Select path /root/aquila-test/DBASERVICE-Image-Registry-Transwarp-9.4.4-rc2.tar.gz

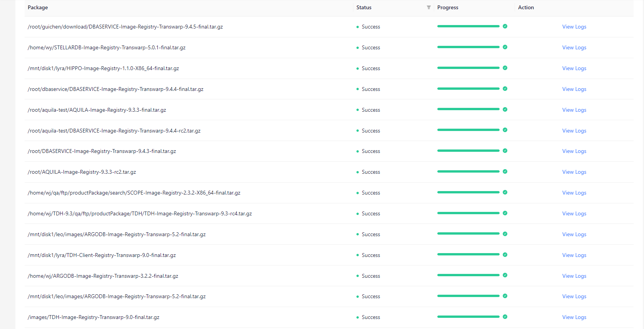click(114, 131)
